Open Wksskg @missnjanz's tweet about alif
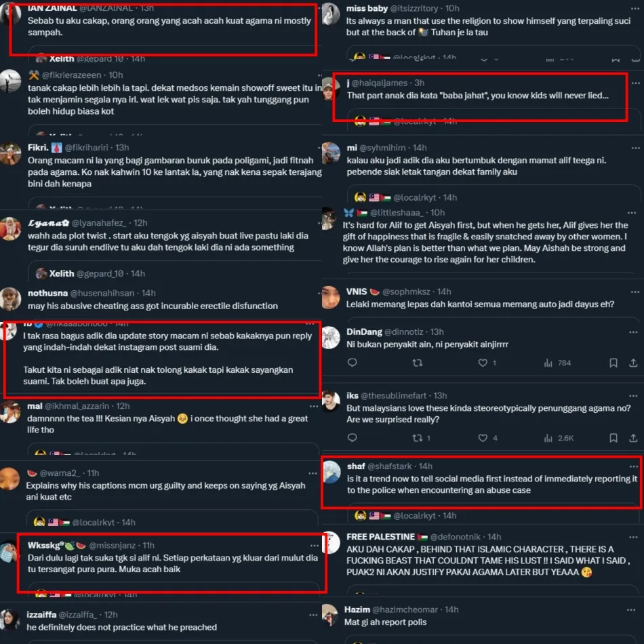This screenshot has height=644, width=644. (x=173, y=563)
